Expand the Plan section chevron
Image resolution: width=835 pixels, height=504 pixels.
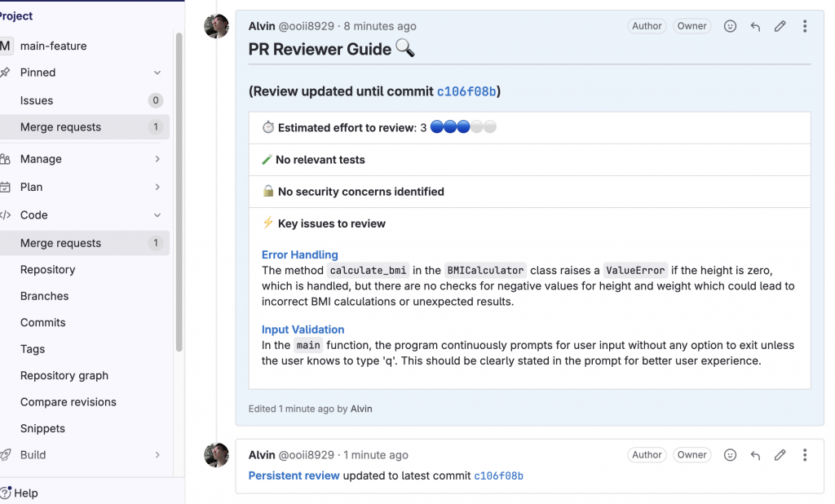pyautogui.click(x=157, y=187)
